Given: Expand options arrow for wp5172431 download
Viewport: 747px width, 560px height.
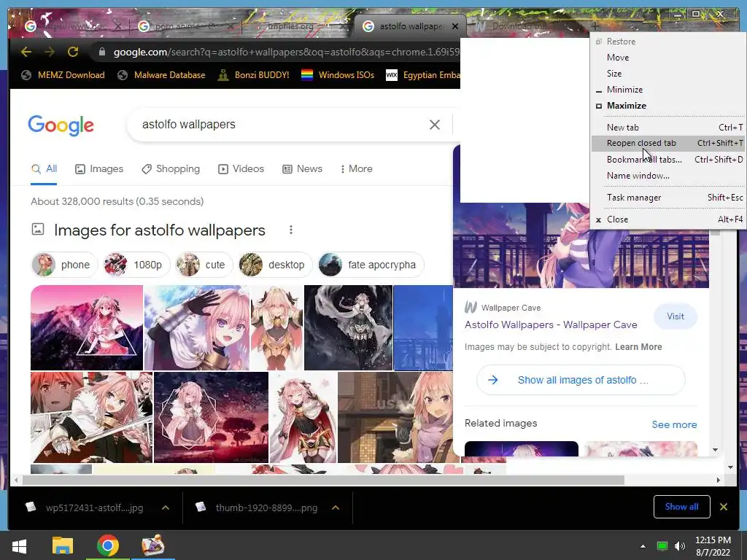Looking at the screenshot, I should pos(166,507).
